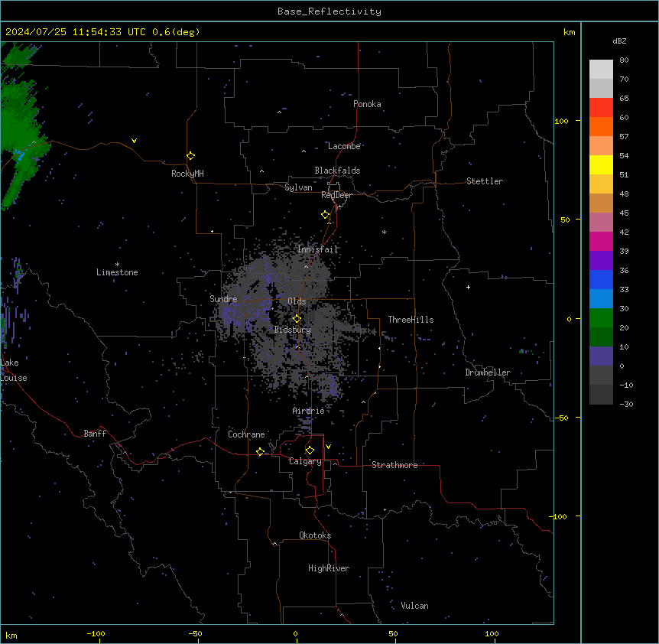Click the yellow V marker east of Calgary

[x=328, y=447]
